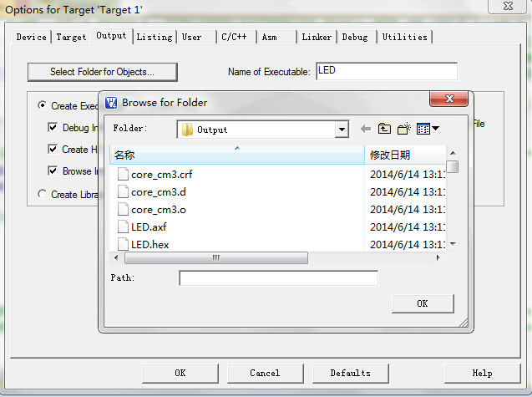Toggle the Browse Information checkbox

click(x=53, y=171)
